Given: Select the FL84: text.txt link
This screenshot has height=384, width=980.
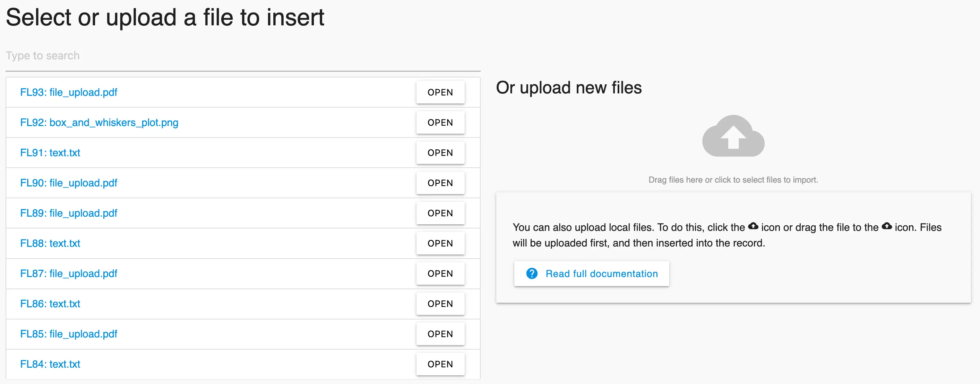Looking at the screenshot, I should pos(50,364).
